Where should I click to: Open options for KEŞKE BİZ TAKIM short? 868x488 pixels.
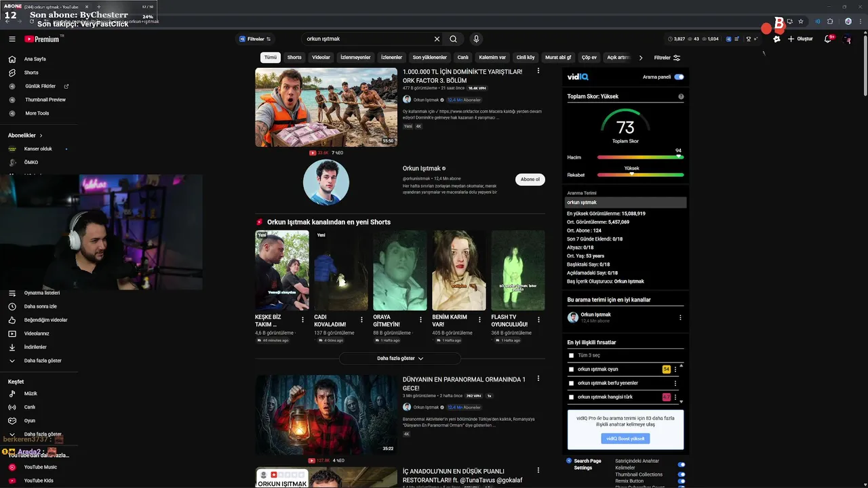302,319
